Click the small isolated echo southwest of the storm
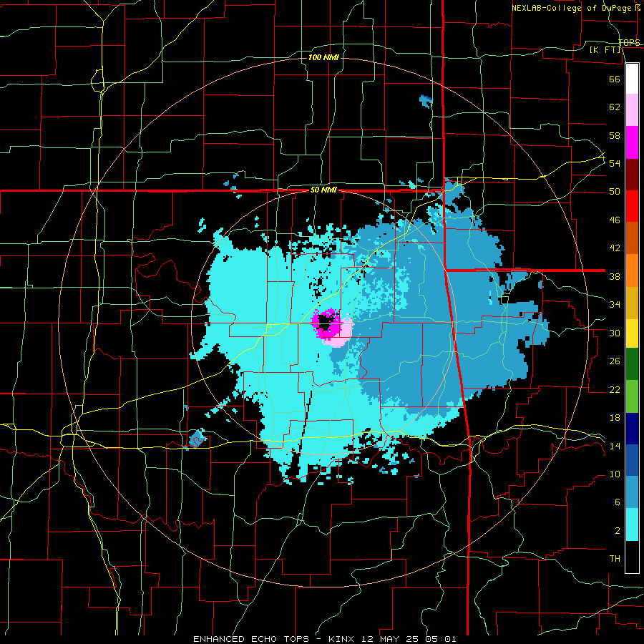 [197, 439]
